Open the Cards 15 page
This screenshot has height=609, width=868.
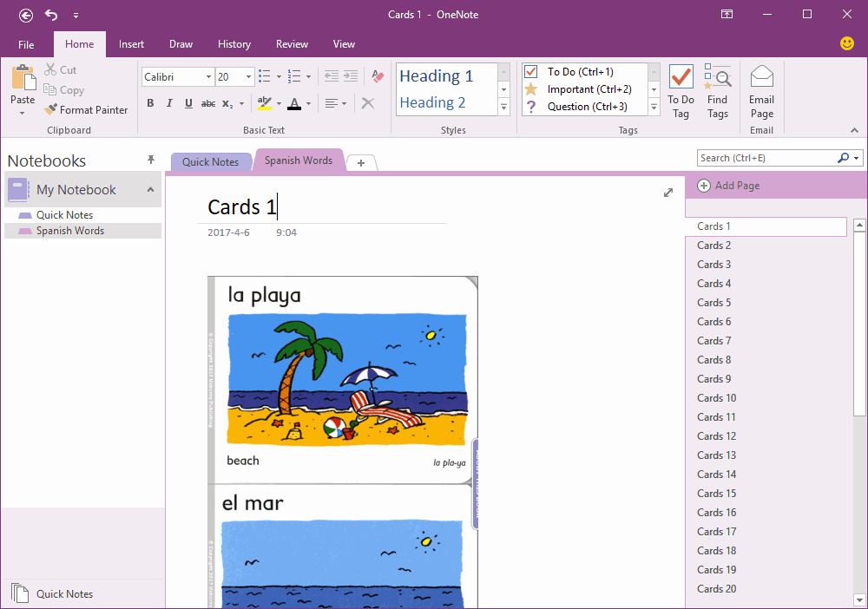click(766, 494)
